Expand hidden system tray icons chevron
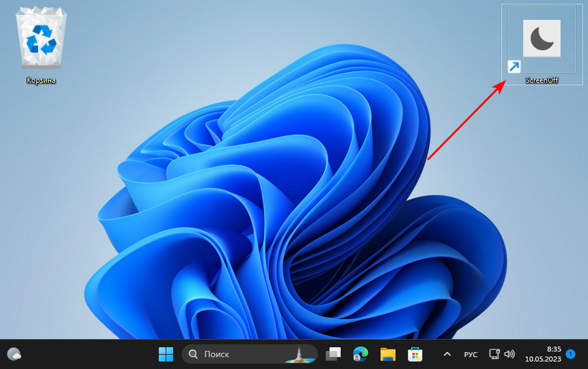 [447, 354]
